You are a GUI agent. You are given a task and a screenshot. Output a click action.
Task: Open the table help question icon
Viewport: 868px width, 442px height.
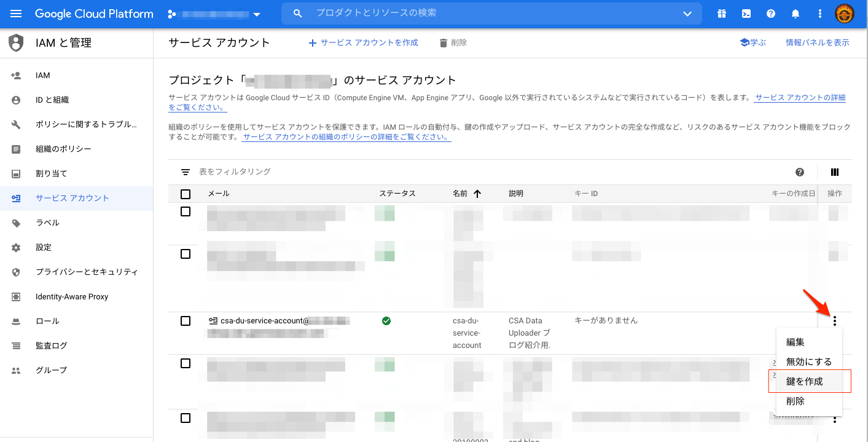click(800, 172)
